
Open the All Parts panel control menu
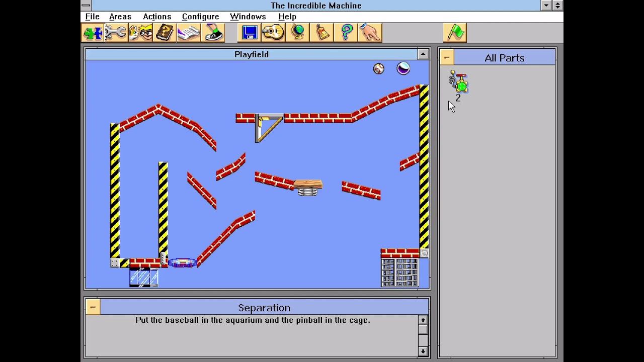446,58
